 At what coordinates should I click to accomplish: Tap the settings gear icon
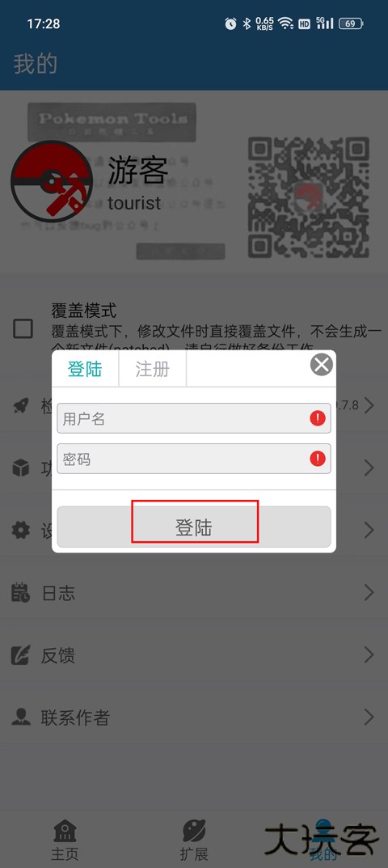tap(21, 530)
